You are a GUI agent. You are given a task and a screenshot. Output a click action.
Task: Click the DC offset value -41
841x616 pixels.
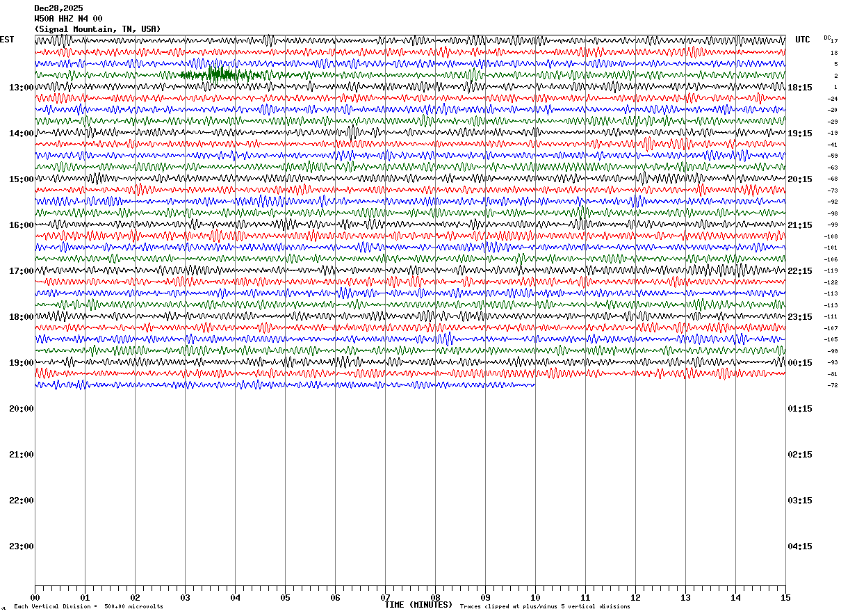click(x=833, y=145)
